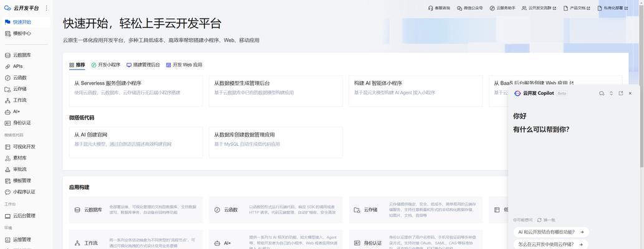
Task: Open the 私有化部署 external link
Action: (x=612, y=8)
